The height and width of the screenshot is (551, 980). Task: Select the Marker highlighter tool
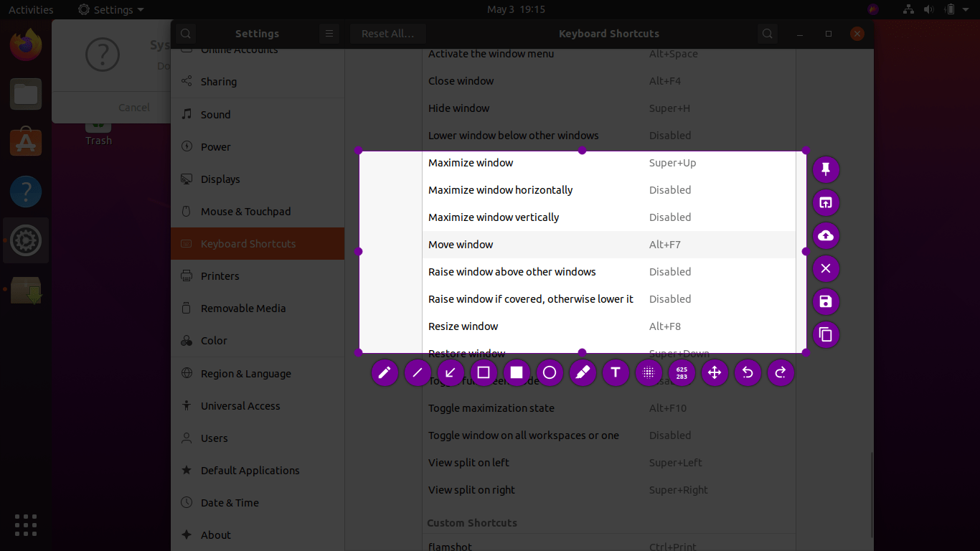pyautogui.click(x=583, y=372)
